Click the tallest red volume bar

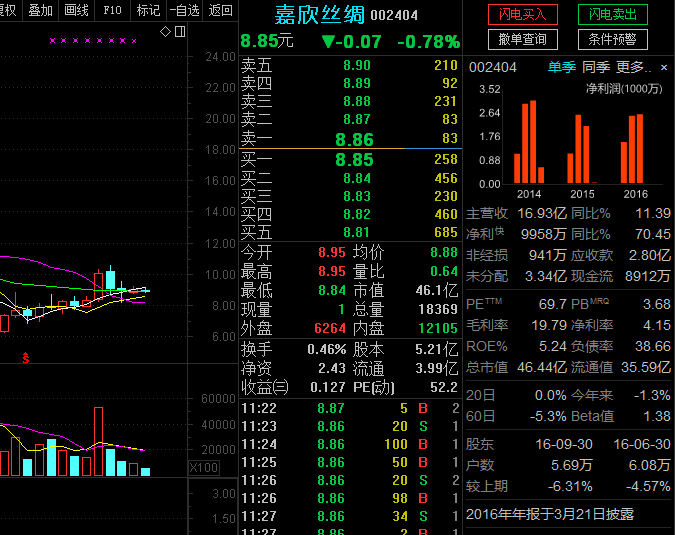[98, 441]
